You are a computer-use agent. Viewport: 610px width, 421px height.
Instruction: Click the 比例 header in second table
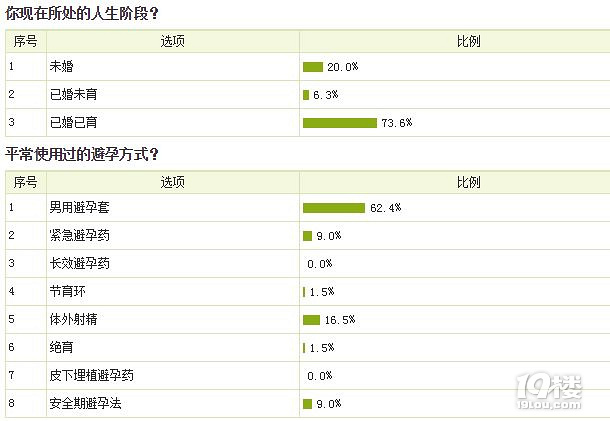(x=469, y=182)
